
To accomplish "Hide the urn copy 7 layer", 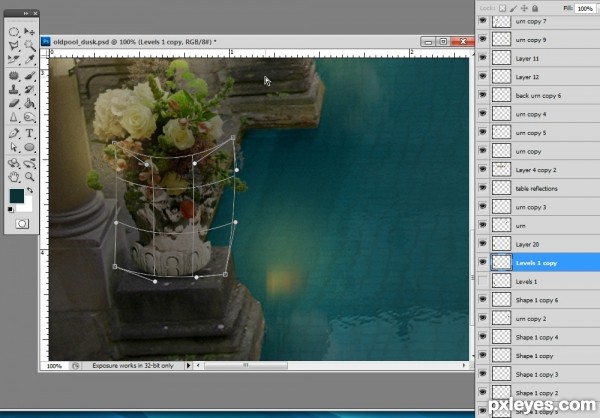I will (x=483, y=21).
